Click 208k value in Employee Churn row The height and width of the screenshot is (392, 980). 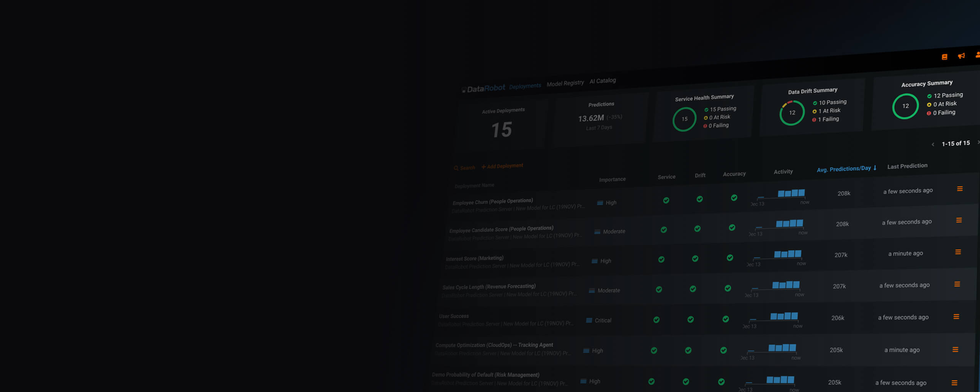point(844,193)
